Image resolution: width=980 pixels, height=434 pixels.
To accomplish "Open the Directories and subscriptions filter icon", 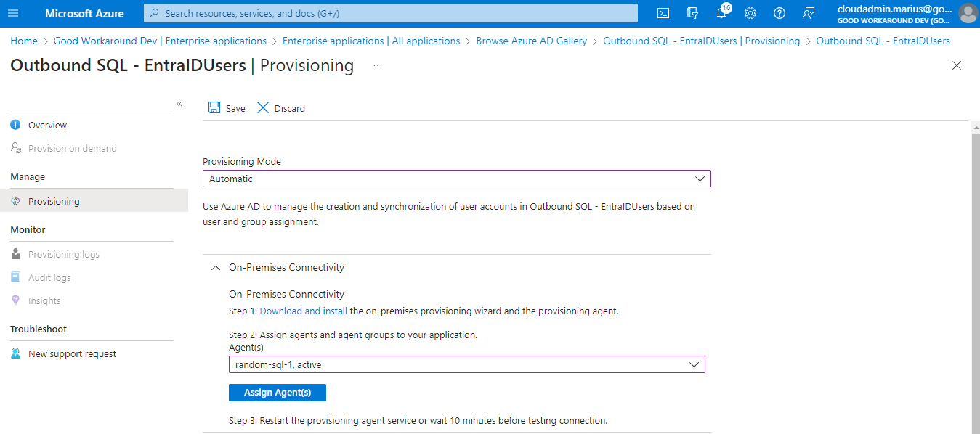I will 692,13.
